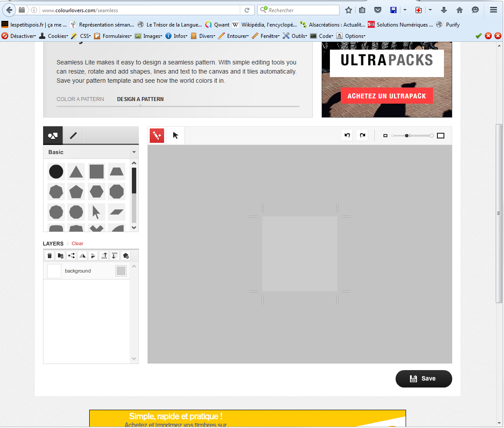Click the Save button
504x428 pixels.
click(423, 378)
